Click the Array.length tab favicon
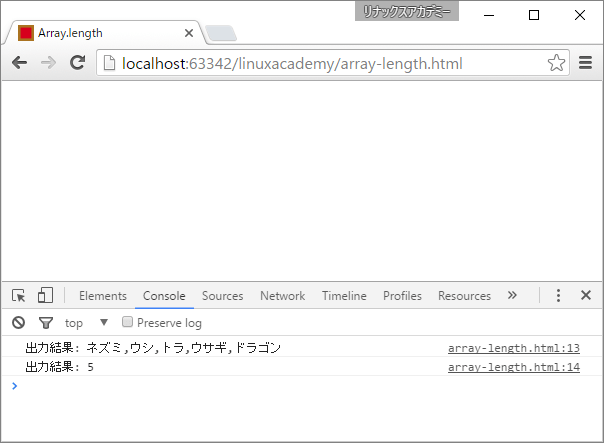 pos(26,33)
